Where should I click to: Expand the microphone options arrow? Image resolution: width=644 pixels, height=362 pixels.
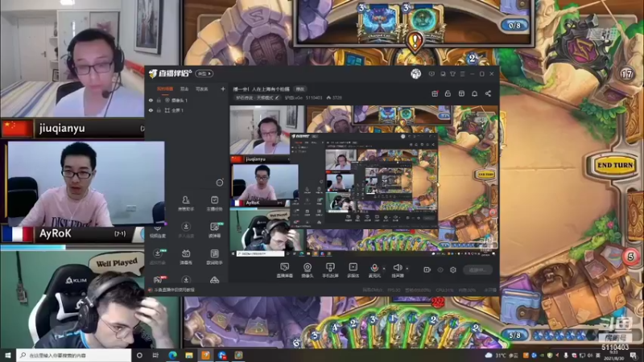click(384, 269)
